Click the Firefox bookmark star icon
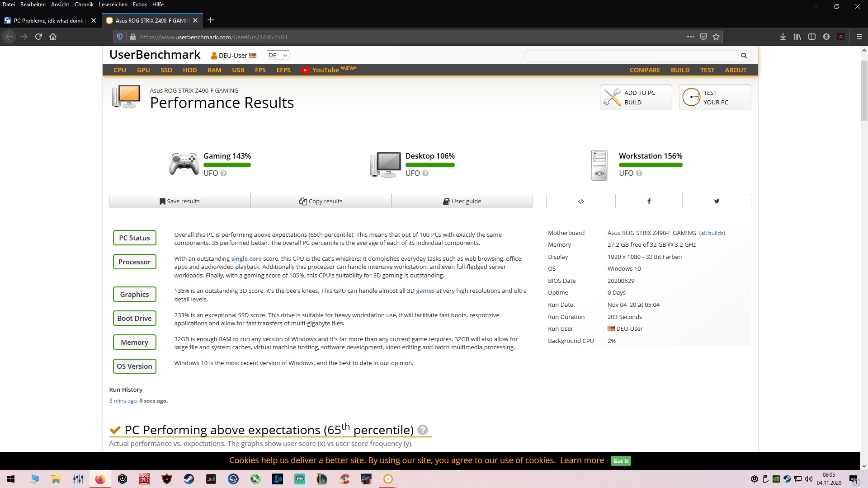The height and width of the screenshot is (488, 868). point(716,37)
